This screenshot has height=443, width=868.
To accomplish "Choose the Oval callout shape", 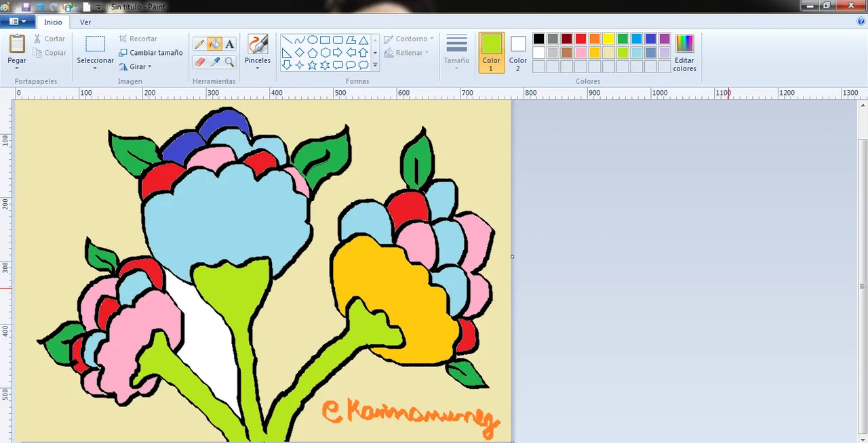I will click(x=351, y=65).
